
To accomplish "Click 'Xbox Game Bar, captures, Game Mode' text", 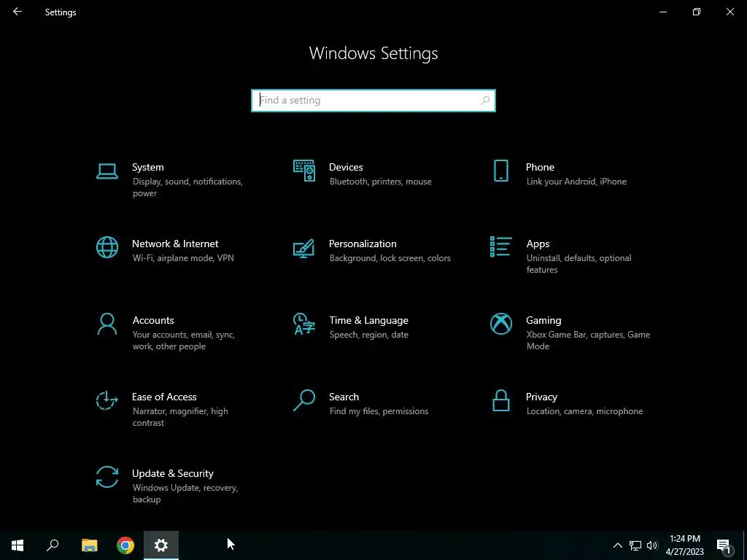I will pos(589,341).
